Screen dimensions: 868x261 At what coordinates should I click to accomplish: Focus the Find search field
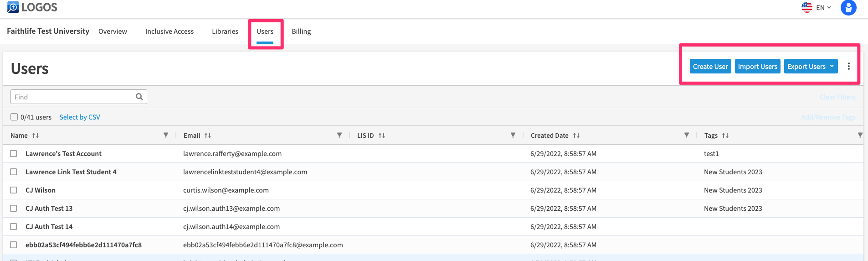tap(78, 97)
